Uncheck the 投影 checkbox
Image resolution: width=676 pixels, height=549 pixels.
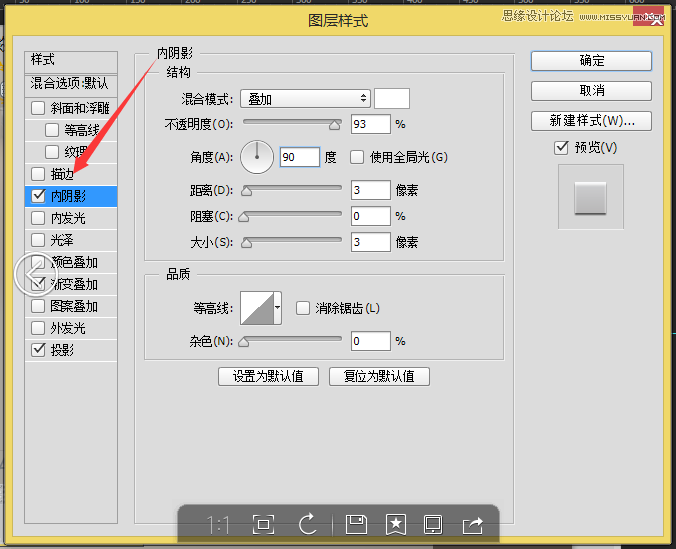pos(38,349)
